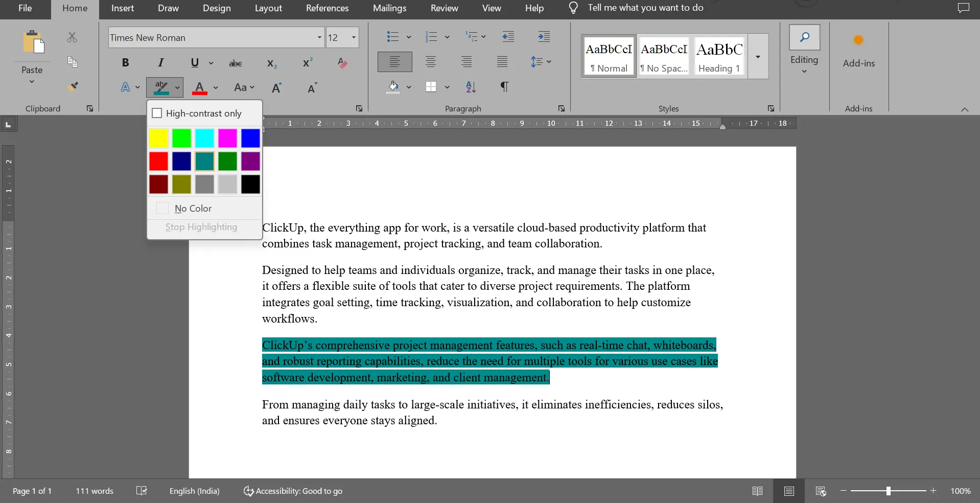Image resolution: width=980 pixels, height=503 pixels.
Task: Click the Increase Indent icon
Action: pos(544,36)
